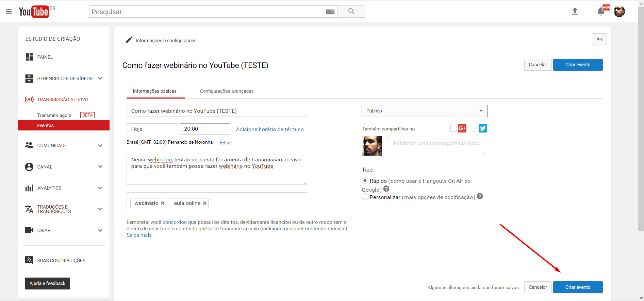Open the 20:00 time selector
The width and height of the screenshot is (644, 301).
pyautogui.click(x=205, y=129)
